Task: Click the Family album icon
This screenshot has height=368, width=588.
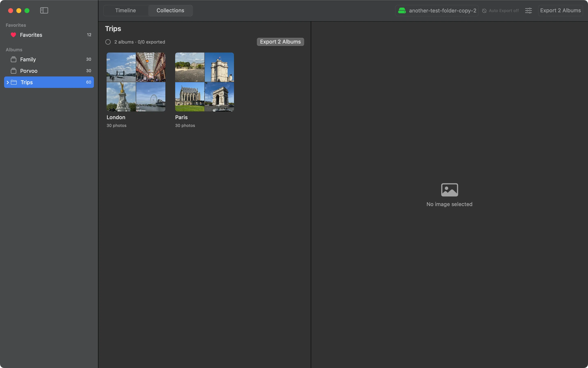Action: click(14, 59)
